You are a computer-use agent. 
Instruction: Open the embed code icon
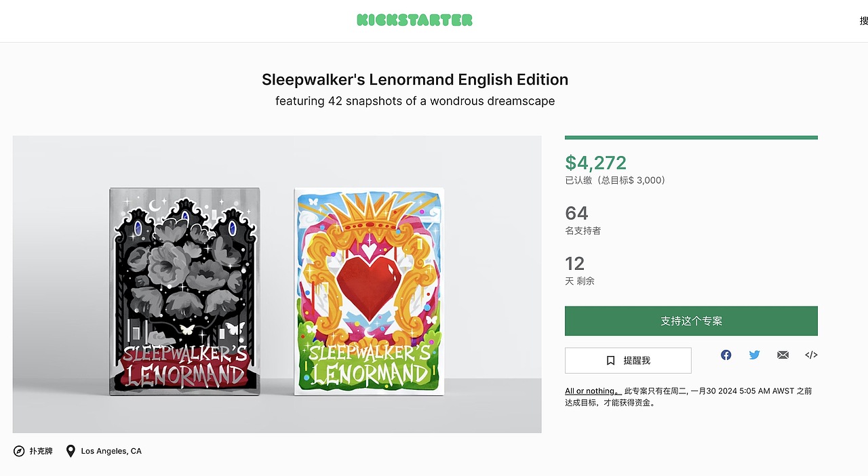tap(811, 355)
